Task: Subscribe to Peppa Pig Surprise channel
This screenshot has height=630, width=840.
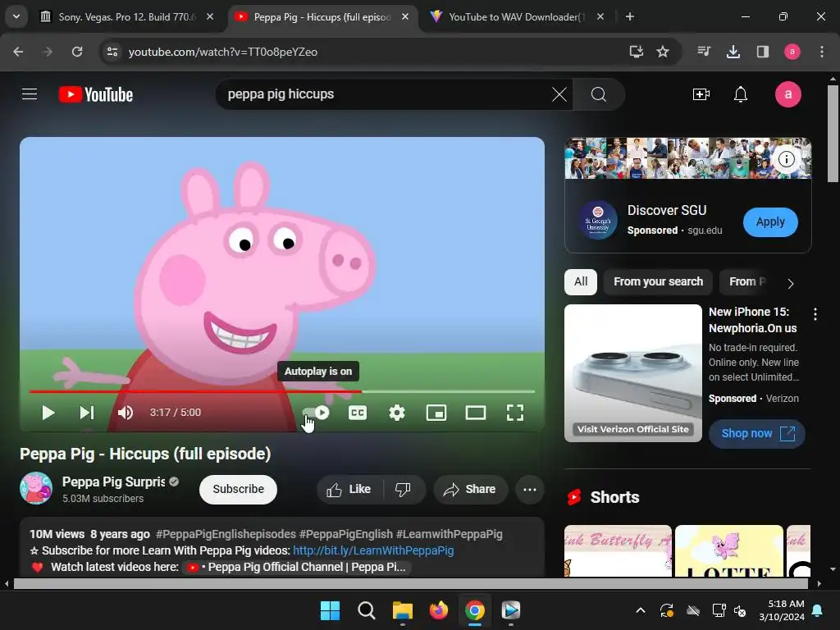Action: [238, 489]
